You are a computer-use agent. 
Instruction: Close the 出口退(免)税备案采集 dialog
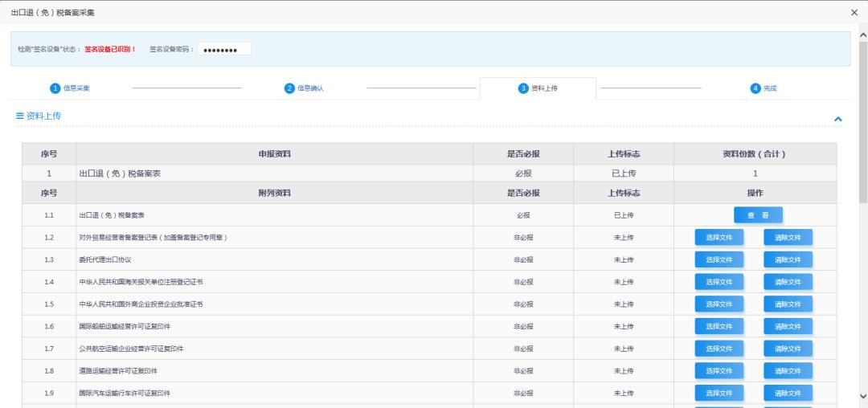(x=854, y=13)
